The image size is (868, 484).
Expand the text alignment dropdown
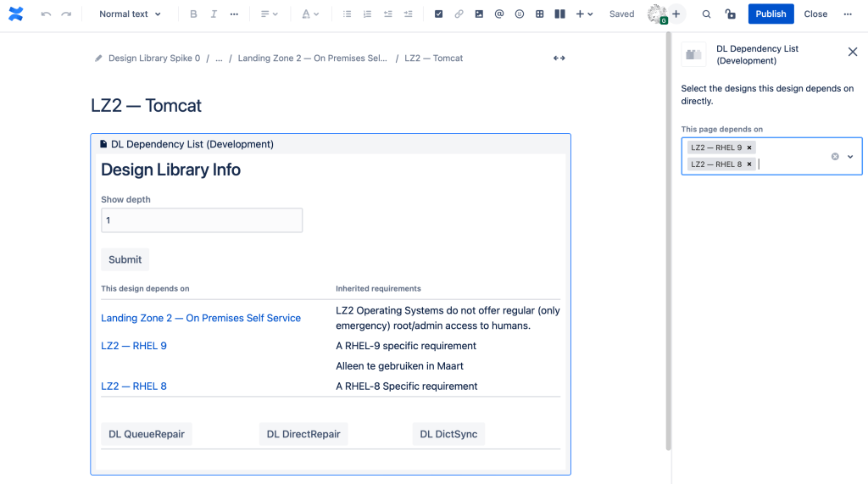pyautogui.click(x=269, y=14)
